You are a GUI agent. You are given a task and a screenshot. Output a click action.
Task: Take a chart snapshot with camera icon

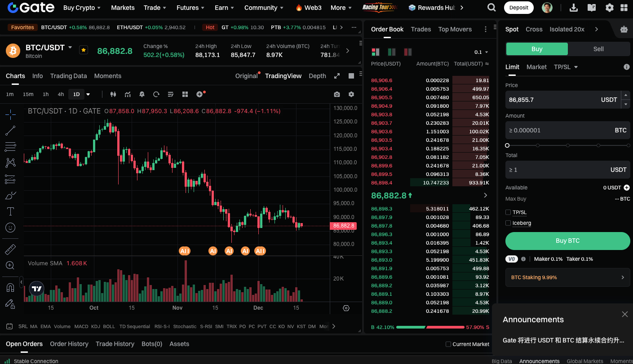[337, 94]
